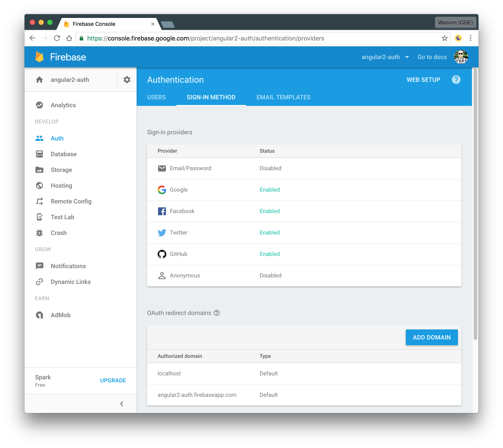The height and width of the screenshot is (448, 503).
Task: Click the GitHub octocat logo
Action: click(162, 254)
